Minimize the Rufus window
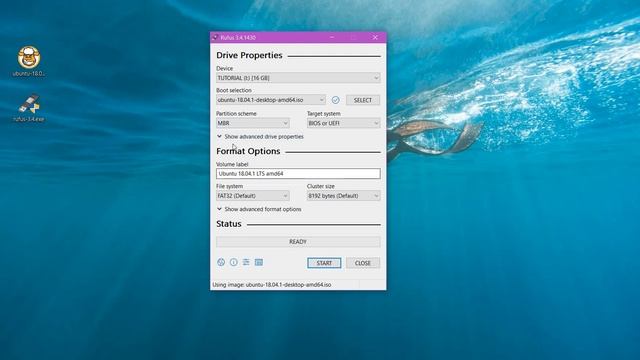 pos(332,37)
